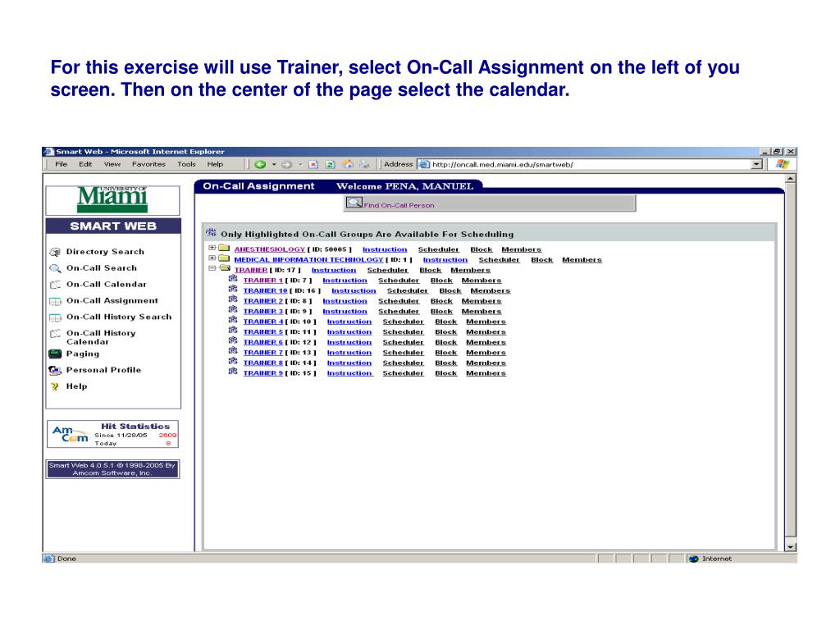Image resolution: width=840 pixels, height=630 pixels.
Task: Click the On-Call History Calendar icon
Action: tap(55, 333)
